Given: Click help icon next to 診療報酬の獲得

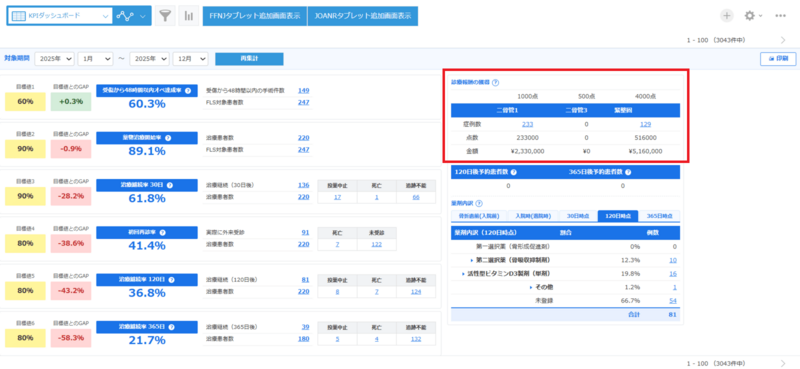Looking at the screenshot, I should pyautogui.click(x=495, y=82).
